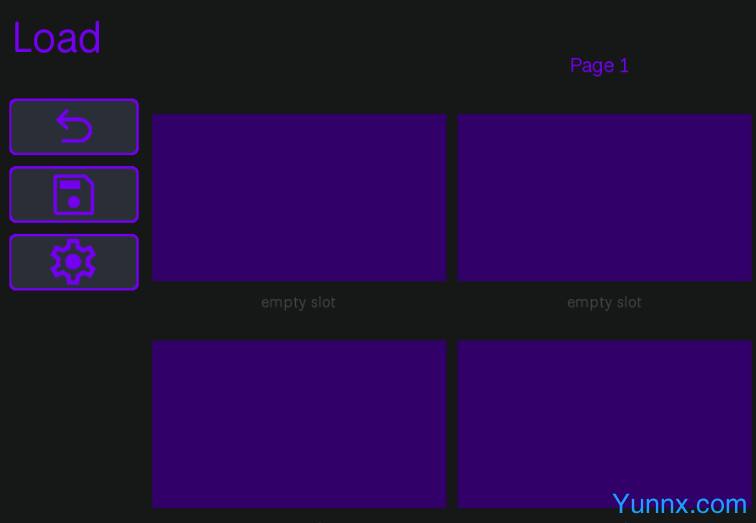The height and width of the screenshot is (523, 756).
Task: Click the Yunnx.com watermark link
Action: click(x=679, y=503)
